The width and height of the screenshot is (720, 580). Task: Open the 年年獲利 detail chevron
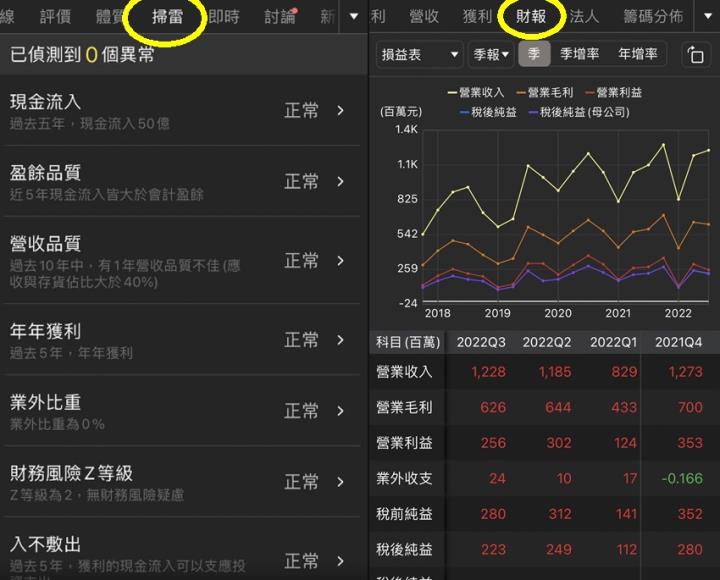tap(340, 340)
